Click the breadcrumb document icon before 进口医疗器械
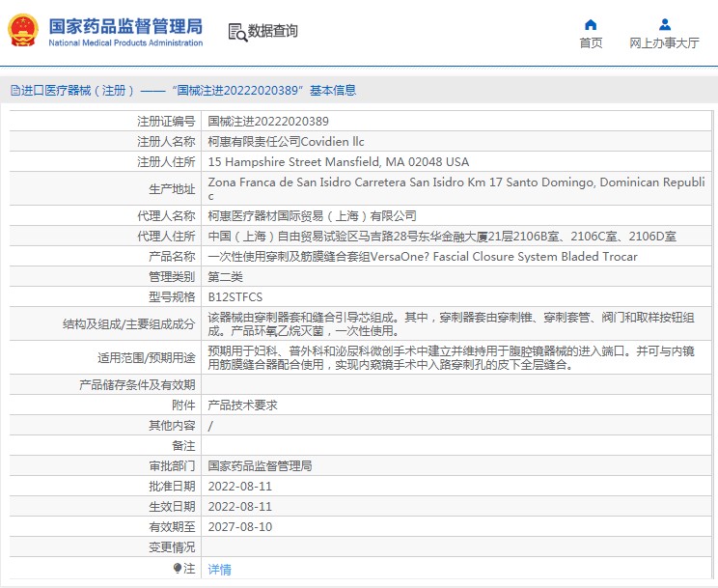Image resolution: width=718 pixels, height=588 pixels. pyautogui.click(x=14, y=91)
